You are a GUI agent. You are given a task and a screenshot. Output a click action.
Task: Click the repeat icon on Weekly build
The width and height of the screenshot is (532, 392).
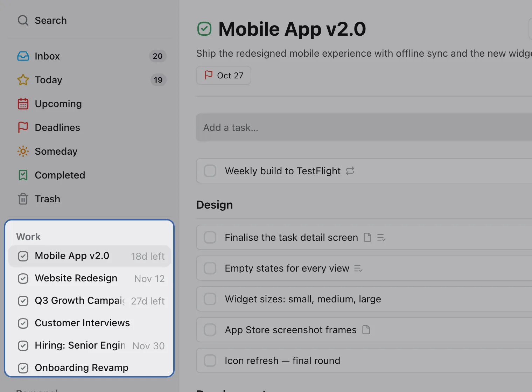[x=350, y=171]
